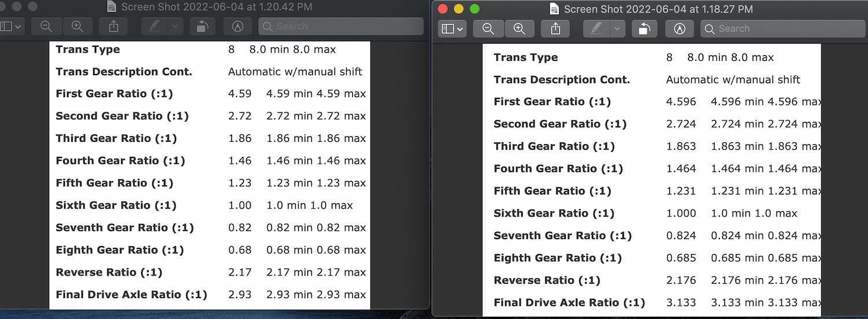This screenshot has height=319, width=868.
Task: Click the Search field in 1.18.27 PM window
Action: coord(781,28)
